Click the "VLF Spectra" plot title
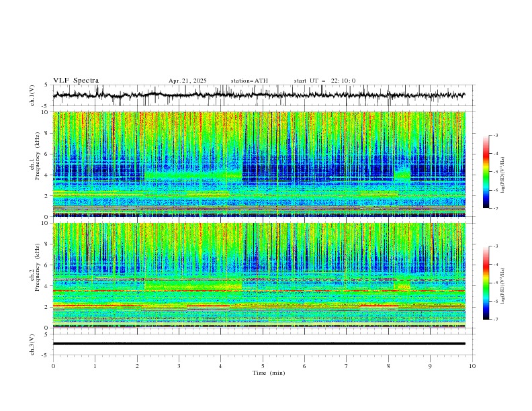This screenshot has width=532, height=411. point(76,81)
